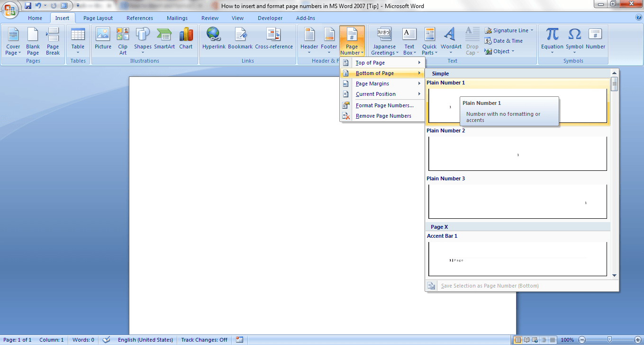The width and height of the screenshot is (644, 345).
Task: Switch to the References tab
Action: point(140,18)
